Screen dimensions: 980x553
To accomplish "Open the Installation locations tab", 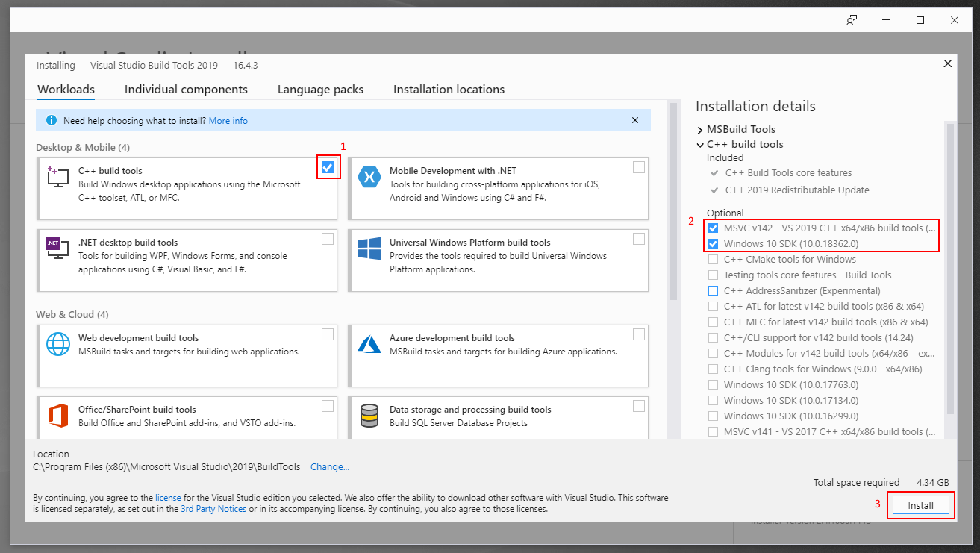I will (x=449, y=90).
